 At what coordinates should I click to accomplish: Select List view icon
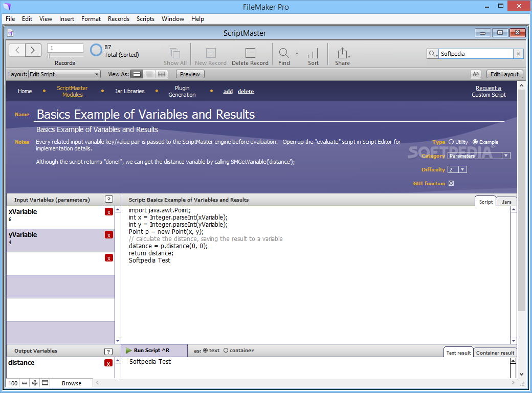(x=149, y=74)
